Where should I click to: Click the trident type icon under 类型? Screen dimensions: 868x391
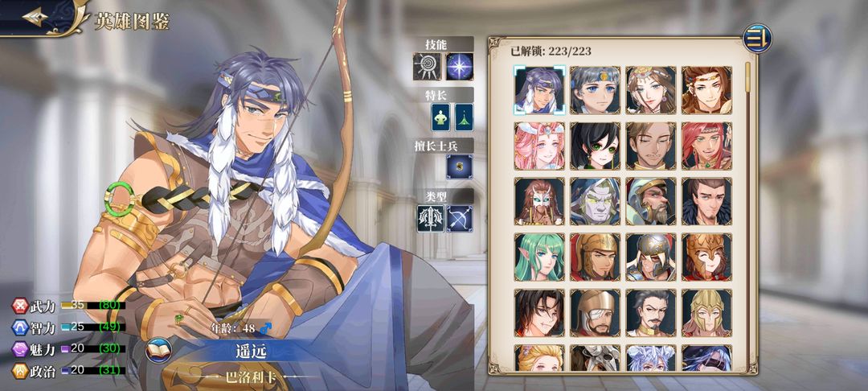point(430,218)
